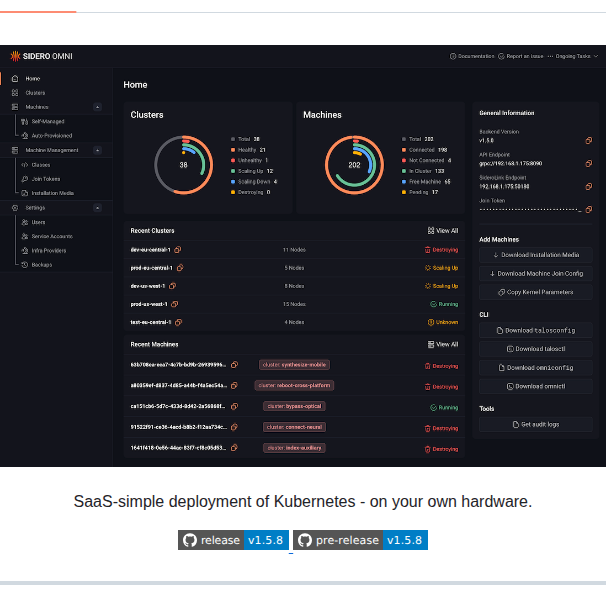Open Join Tokens in the sidebar
This screenshot has width=606, height=606.
coord(46,179)
